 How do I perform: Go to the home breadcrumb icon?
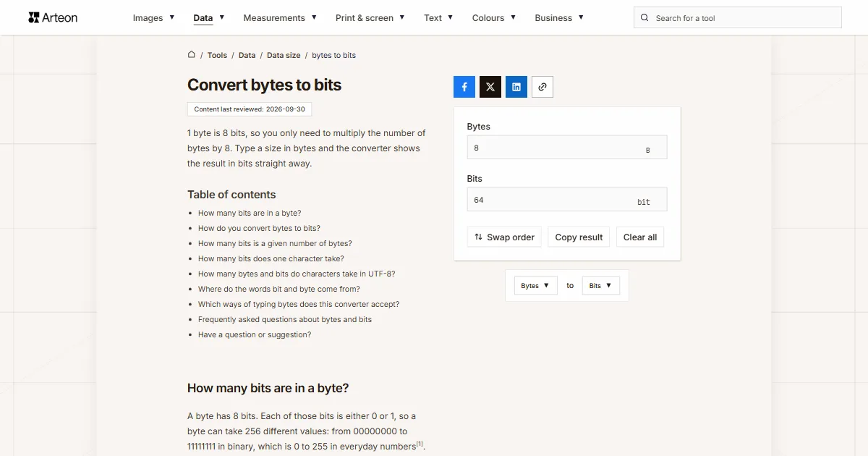192,54
